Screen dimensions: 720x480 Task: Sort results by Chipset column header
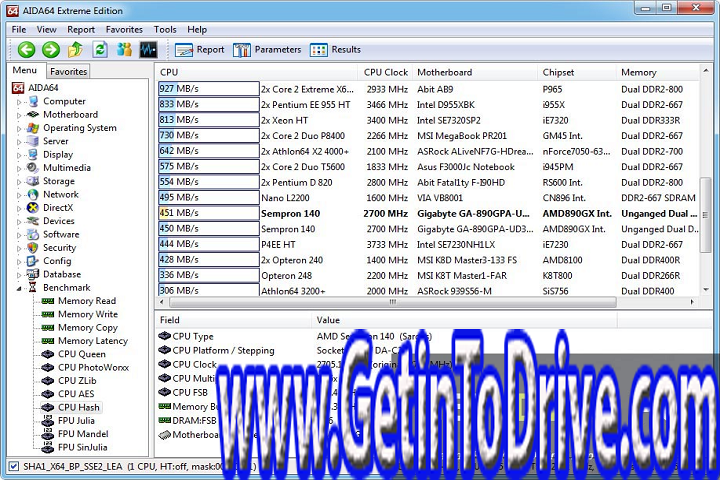pos(577,72)
